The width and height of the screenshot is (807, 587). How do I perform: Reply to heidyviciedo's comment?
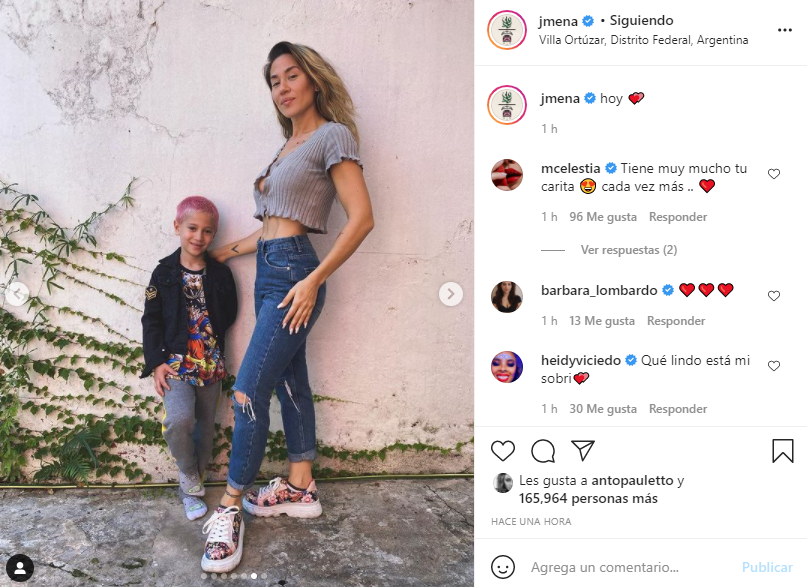(x=678, y=409)
